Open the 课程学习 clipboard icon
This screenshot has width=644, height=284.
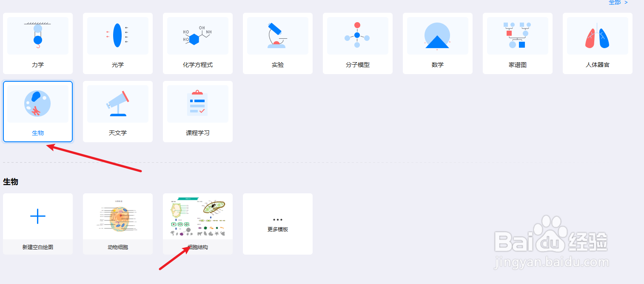point(197,103)
